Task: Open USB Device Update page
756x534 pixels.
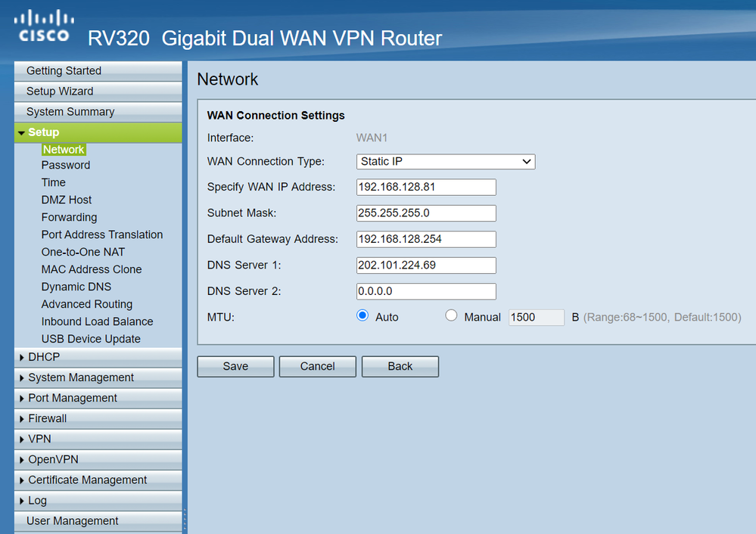Action: (91, 339)
